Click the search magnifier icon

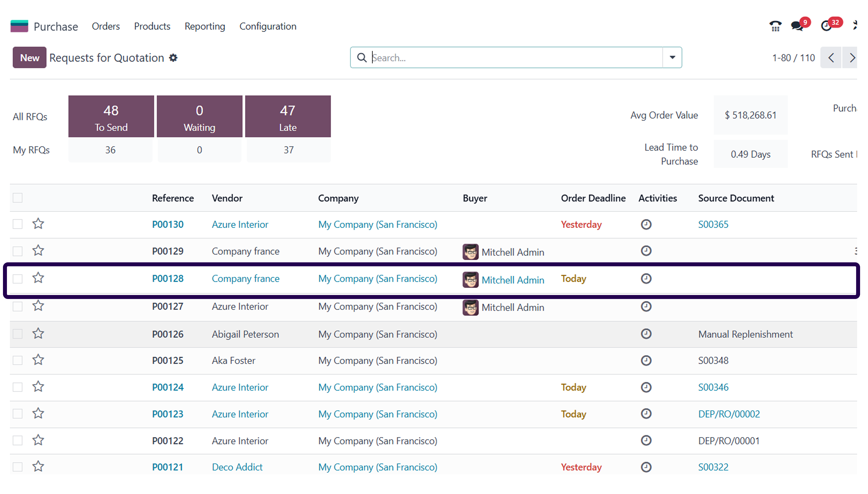click(362, 58)
